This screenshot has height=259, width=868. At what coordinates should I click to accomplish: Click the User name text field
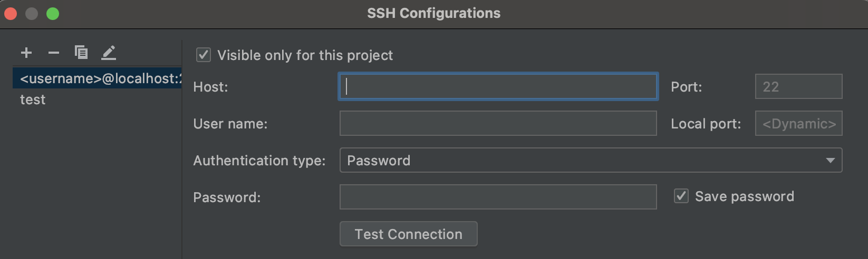[498, 123]
